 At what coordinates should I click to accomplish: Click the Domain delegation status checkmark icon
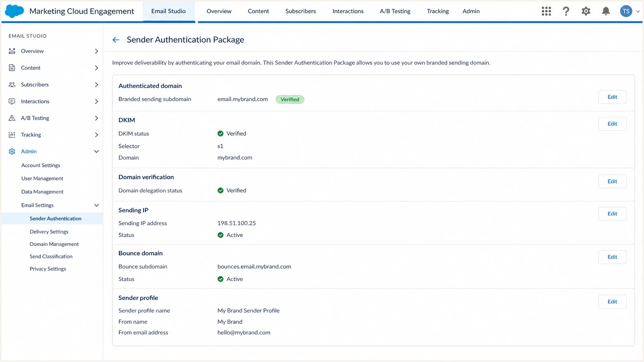pos(220,190)
